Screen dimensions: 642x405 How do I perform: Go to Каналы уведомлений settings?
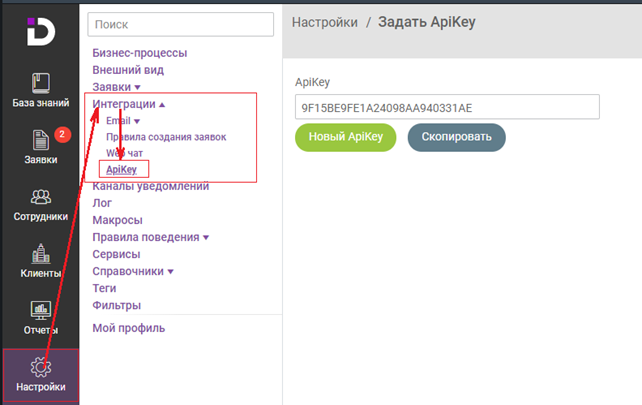point(151,186)
